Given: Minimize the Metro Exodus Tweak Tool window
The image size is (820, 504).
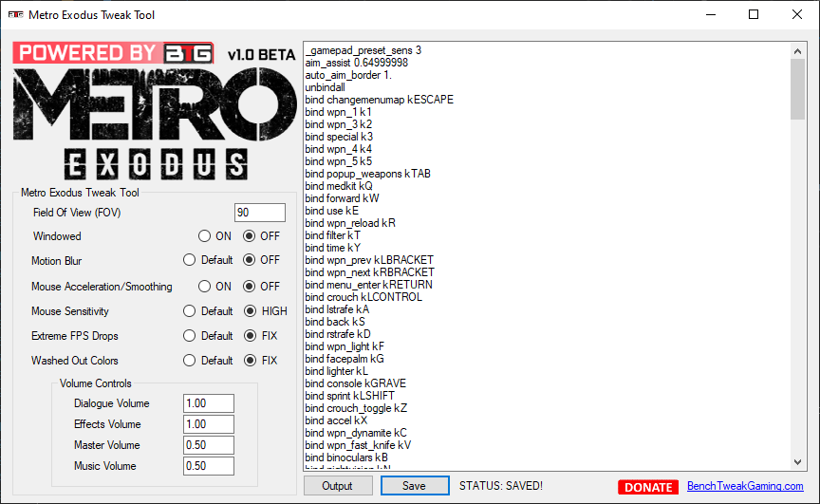Looking at the screenshot, I should (x=711, y=14).
